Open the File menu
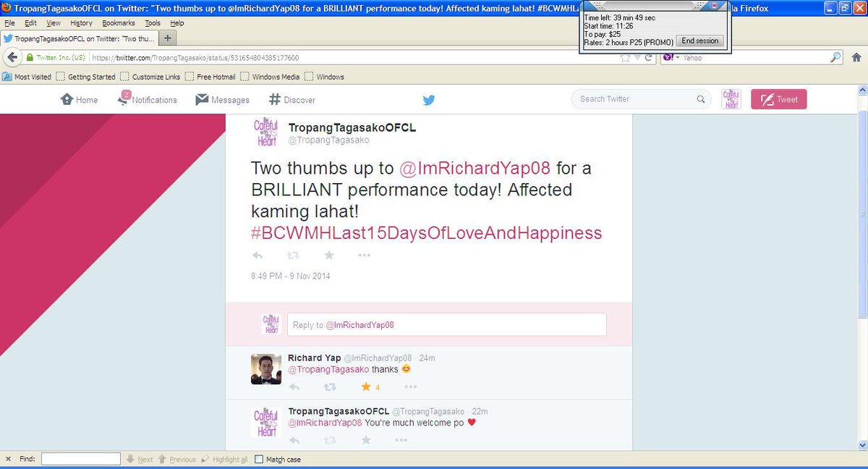868x469 pixels. coord(9,23)
